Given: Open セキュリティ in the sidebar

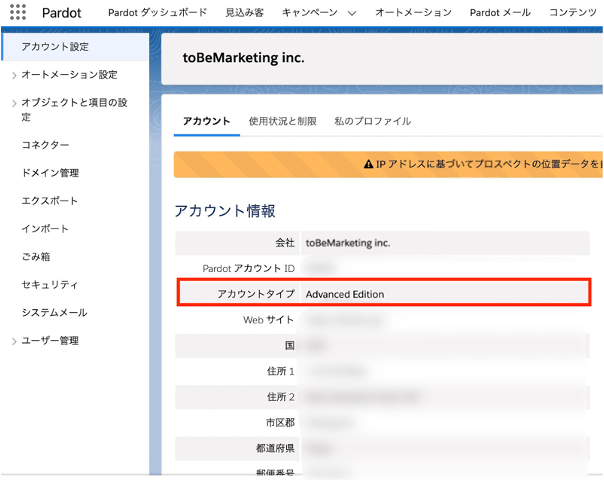Looking at the screenshot, I should click(x=50, y=285).
